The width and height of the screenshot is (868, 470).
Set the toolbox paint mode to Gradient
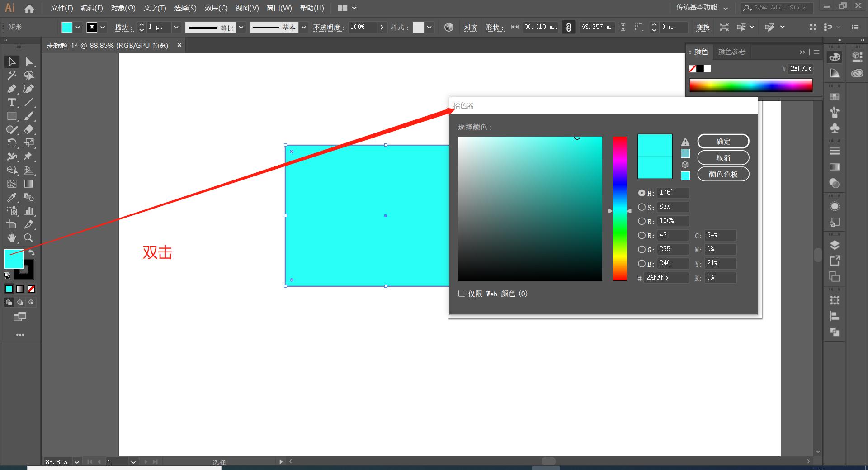[20, 289]
